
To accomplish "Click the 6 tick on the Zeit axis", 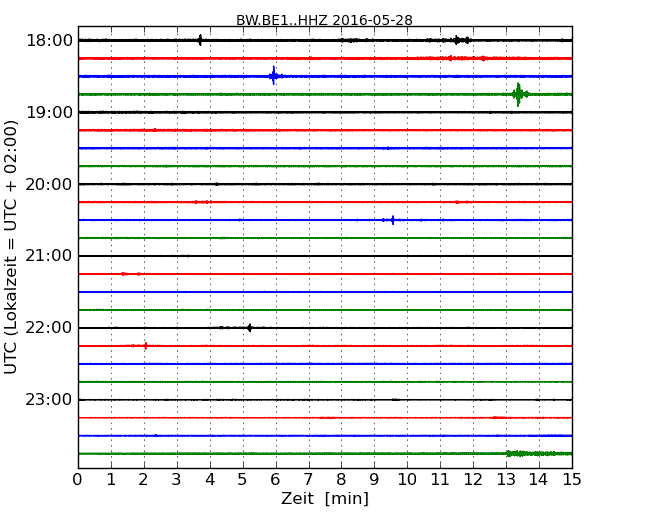I will tap(275, 479).
